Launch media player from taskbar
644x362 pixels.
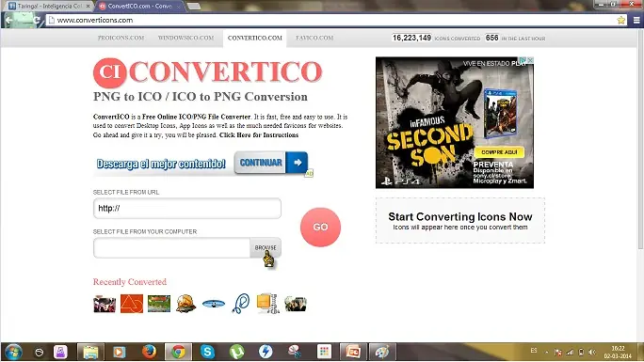pos(120,352)
